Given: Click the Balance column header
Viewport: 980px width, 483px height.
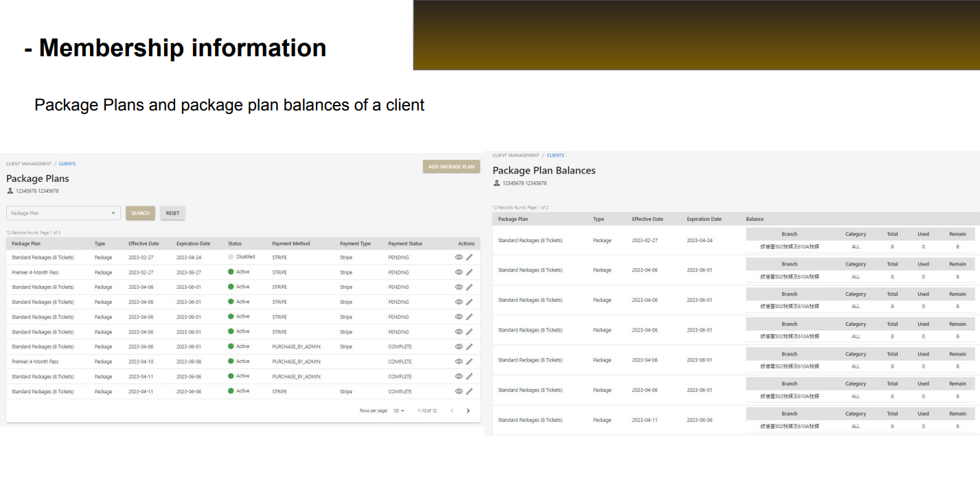Looking at the screenshot, I should pos(755,219).
